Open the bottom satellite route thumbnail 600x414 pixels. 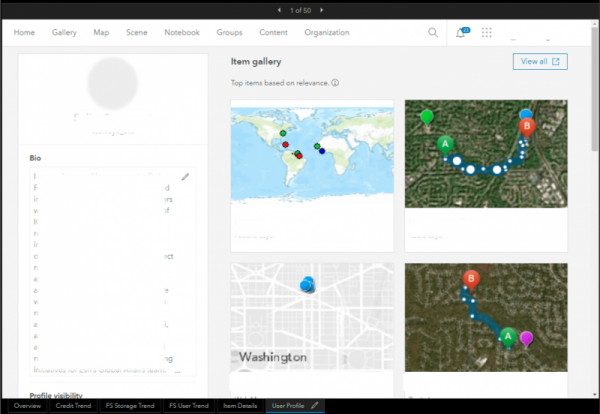486,317
